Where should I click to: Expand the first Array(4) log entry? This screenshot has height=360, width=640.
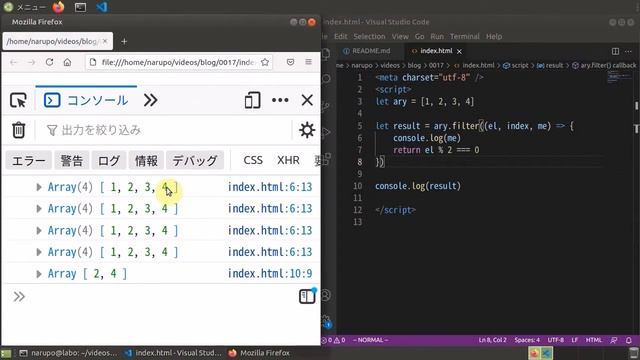click(39, 187)
